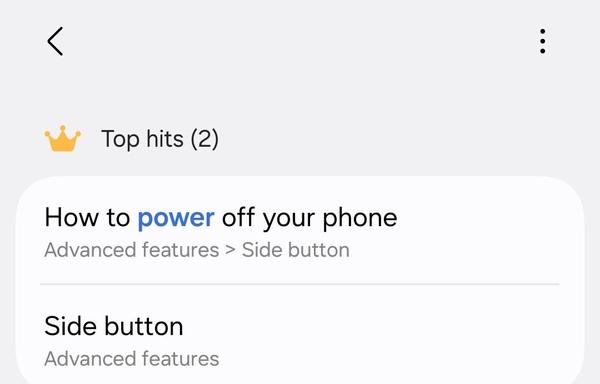600x384 pixels.
Task: Select the word Advanced in the first breadcrumb
Action: [90, 250]
